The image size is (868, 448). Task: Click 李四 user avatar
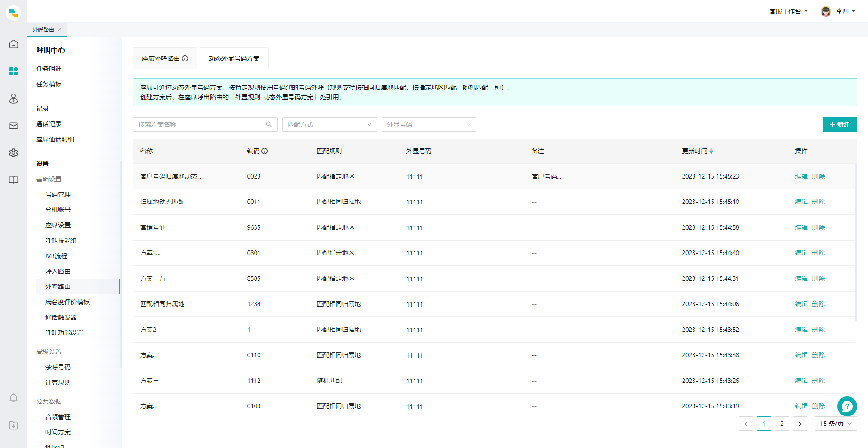826,11
